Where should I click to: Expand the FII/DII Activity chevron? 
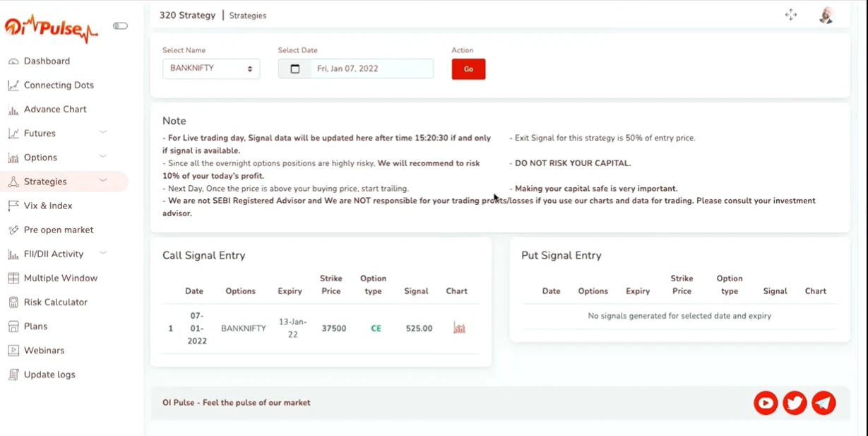click(x=103, y=253)
